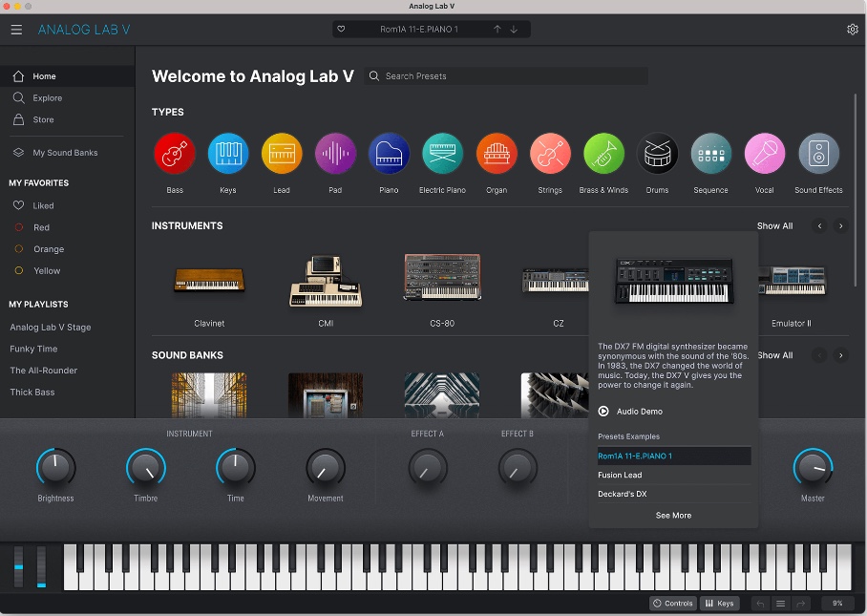Click See More in DX7 popup
Viewport: 867px width, 616px height.
tap(673, 516)
